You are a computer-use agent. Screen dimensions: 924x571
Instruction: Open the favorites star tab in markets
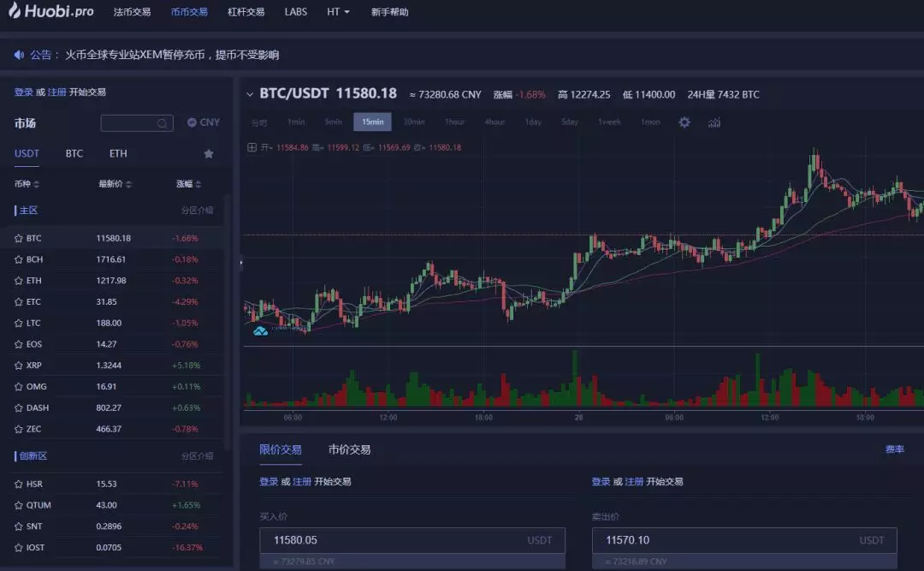pyautogui.click(x=208, y=153)
